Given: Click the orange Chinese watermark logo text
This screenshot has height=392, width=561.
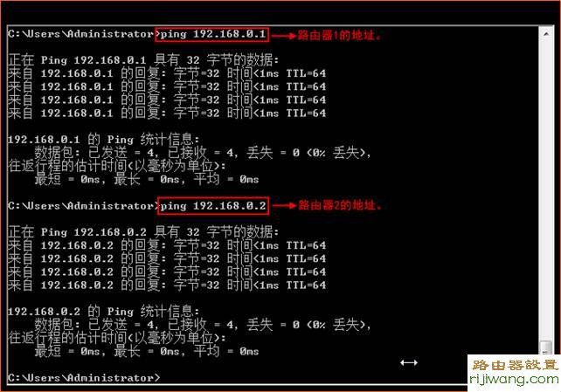Looking at the screenshot, I should tap(516, 365).
